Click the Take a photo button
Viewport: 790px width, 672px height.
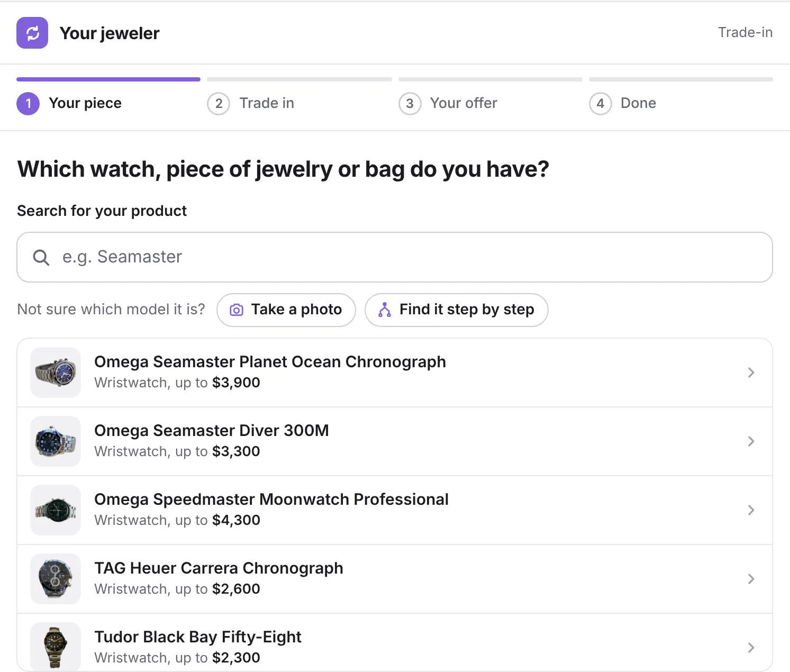pos(286,310)
